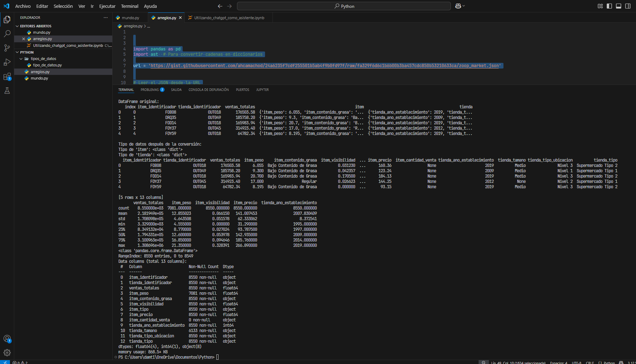Switch to the Problemas panel tab
The height and width of the screenshot is (364, 636).
point(152,90)
